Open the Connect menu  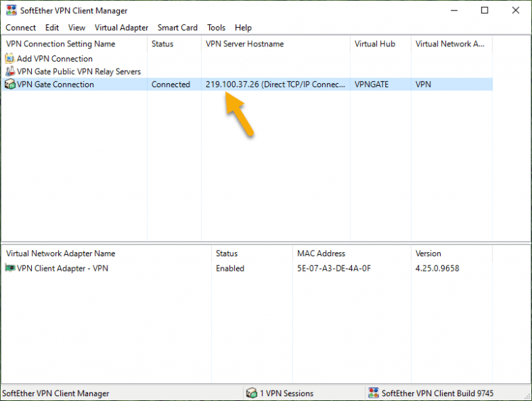21,28
